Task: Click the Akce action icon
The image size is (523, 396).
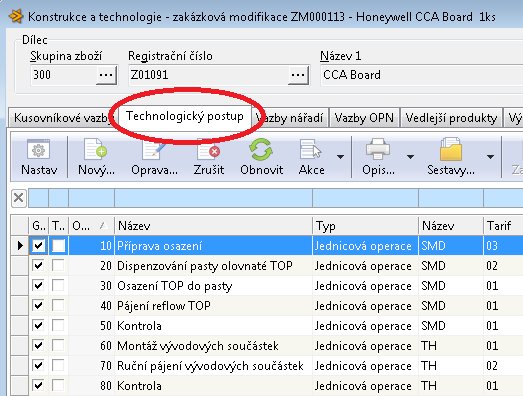Action: 310,150
